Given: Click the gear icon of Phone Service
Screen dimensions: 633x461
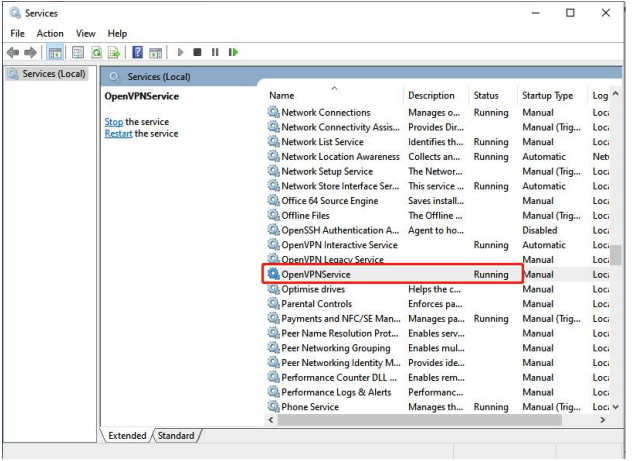Looking at the screenshot, I should click(x=273, y=406).
